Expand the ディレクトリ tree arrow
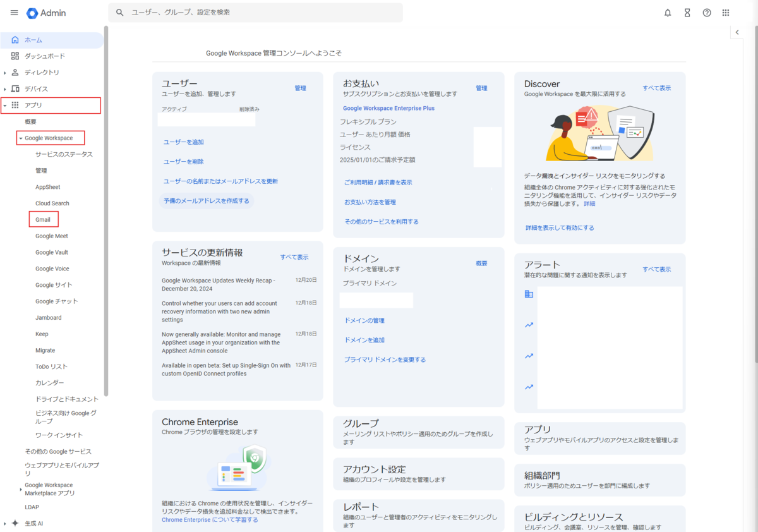 tap(5, 73)
